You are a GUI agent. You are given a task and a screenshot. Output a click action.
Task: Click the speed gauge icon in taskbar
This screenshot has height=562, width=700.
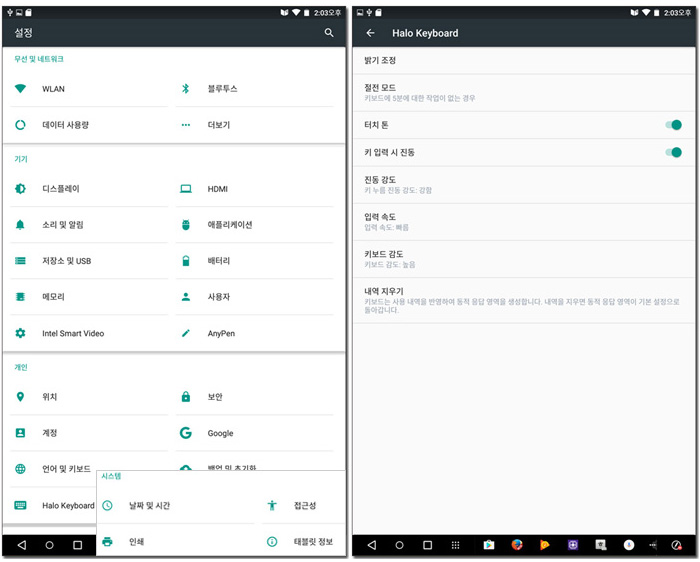(x=676, y=545)
